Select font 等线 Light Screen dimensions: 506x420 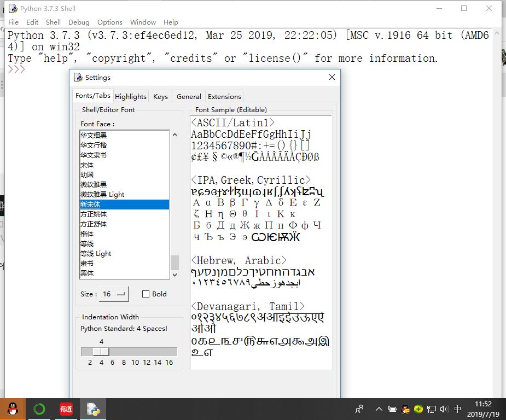125,254
